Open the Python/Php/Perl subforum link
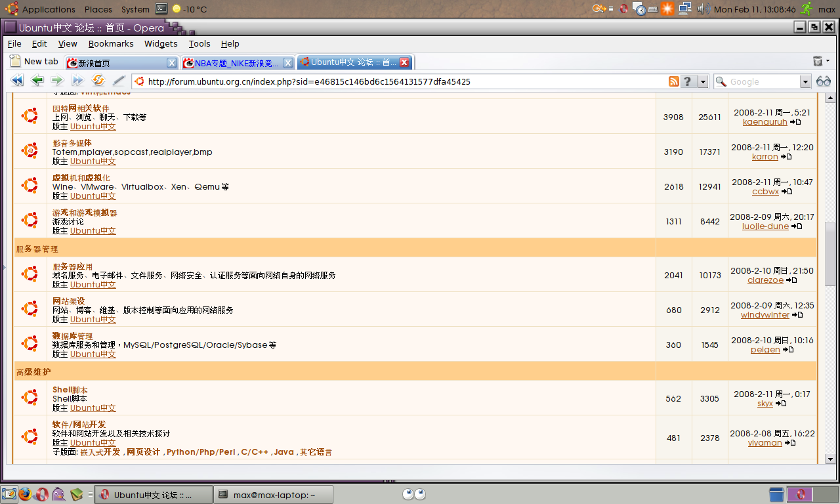The width and height of the screenshot is (840, 504). 202,452
